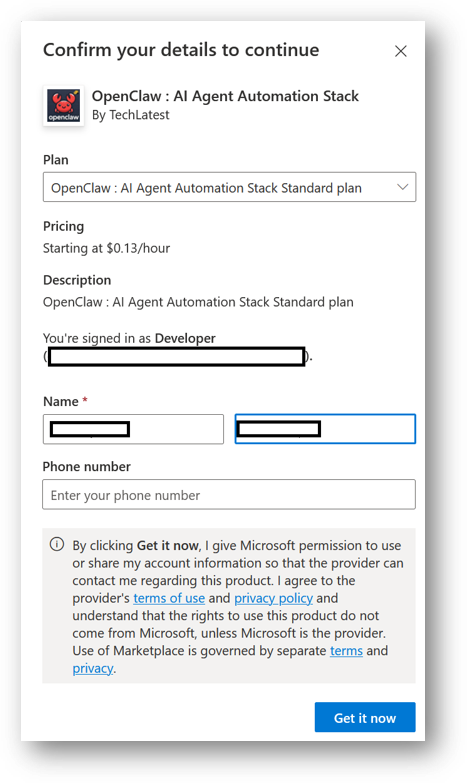Expand the Plan dropdown chevron
Image resolution: width=467 pixels, height=783 pixels.
(x=403, y=187)
